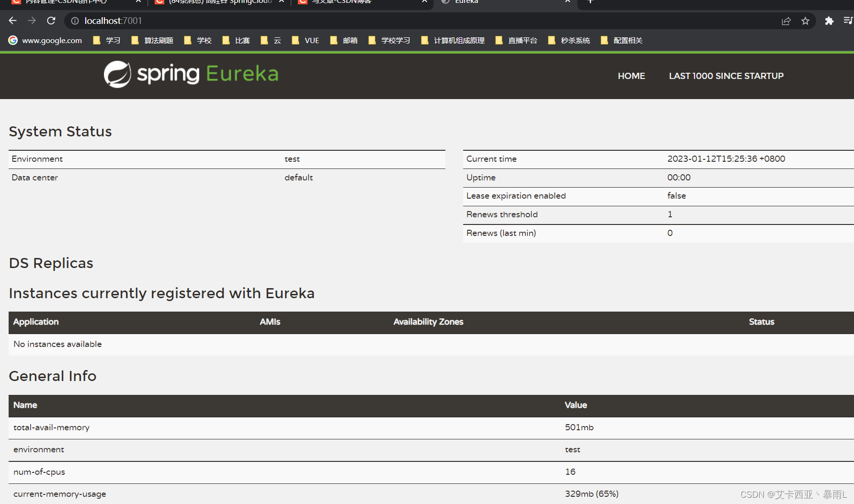Open the 算法刷题 bookmark folder

(152, 40)
